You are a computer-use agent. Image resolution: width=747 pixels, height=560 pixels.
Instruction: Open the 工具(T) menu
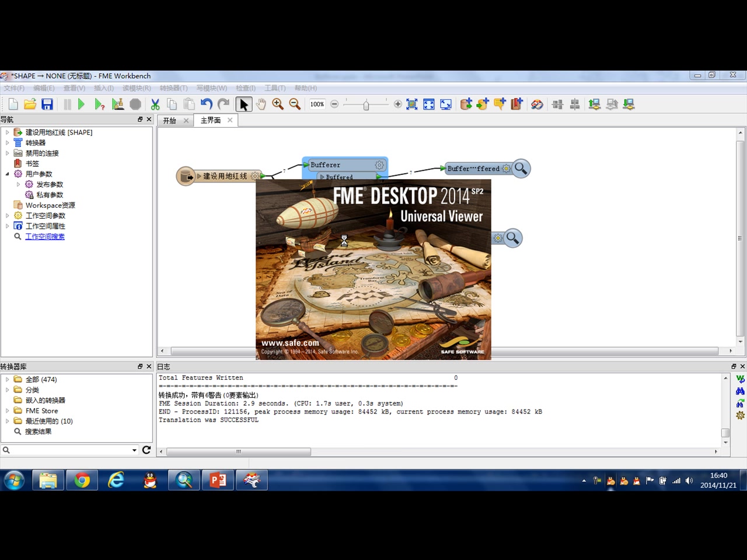click(275, 88)
